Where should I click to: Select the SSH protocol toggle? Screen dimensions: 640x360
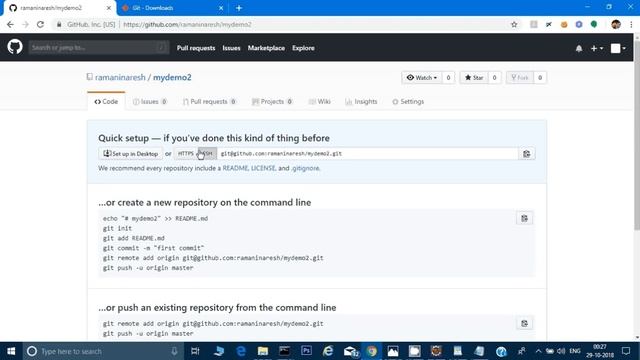click(207, 153)
